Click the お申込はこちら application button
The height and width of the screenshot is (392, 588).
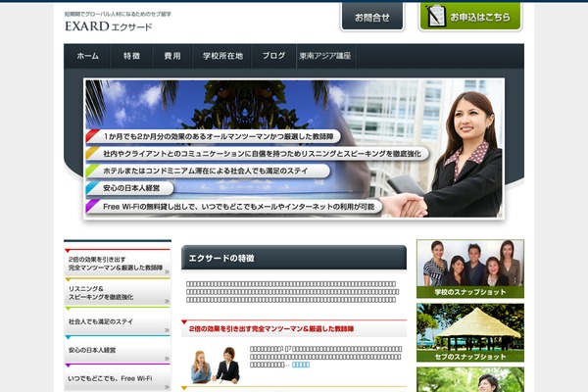tap(470, 17)
